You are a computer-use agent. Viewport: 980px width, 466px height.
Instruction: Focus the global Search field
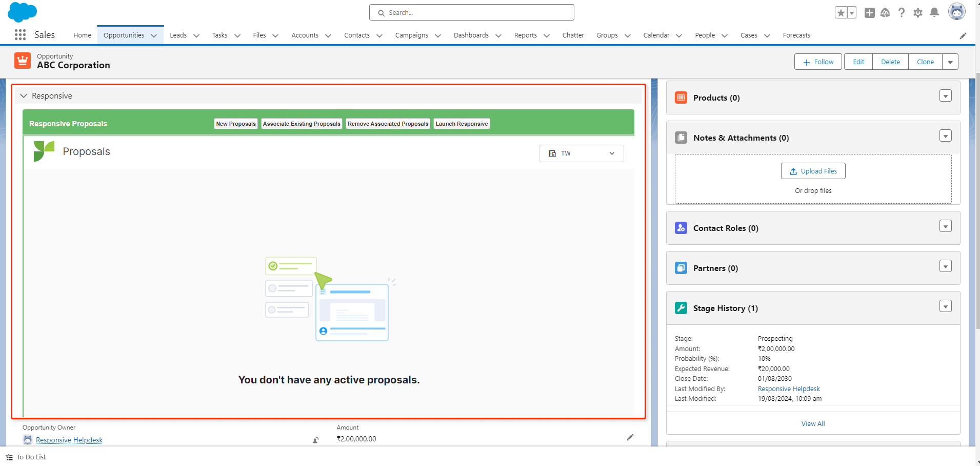click(472, 12)
